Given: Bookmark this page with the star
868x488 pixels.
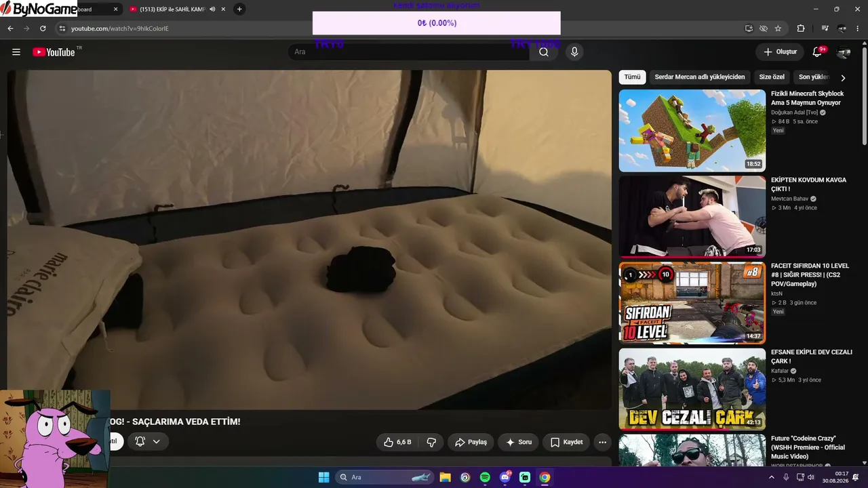Looking at the screenshot, I should [778, 28].
